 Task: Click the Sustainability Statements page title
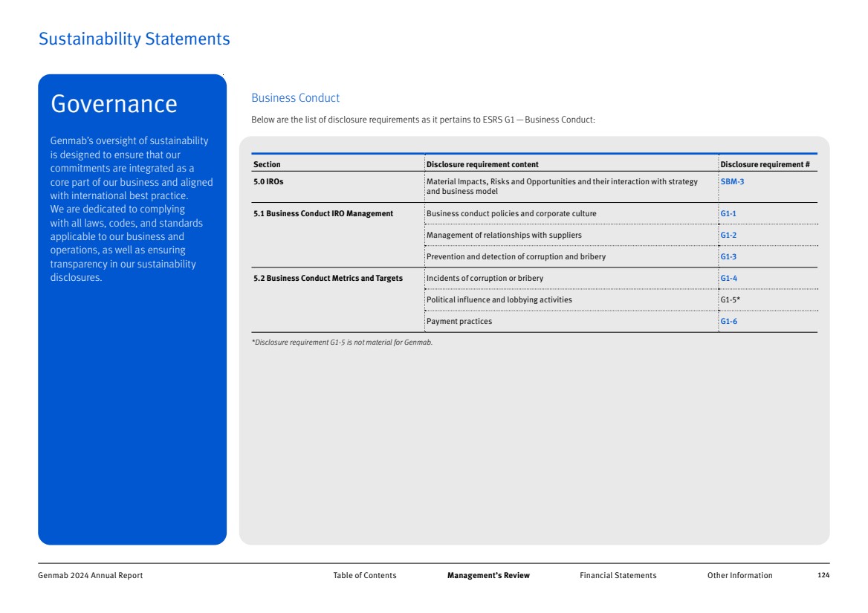134,39
